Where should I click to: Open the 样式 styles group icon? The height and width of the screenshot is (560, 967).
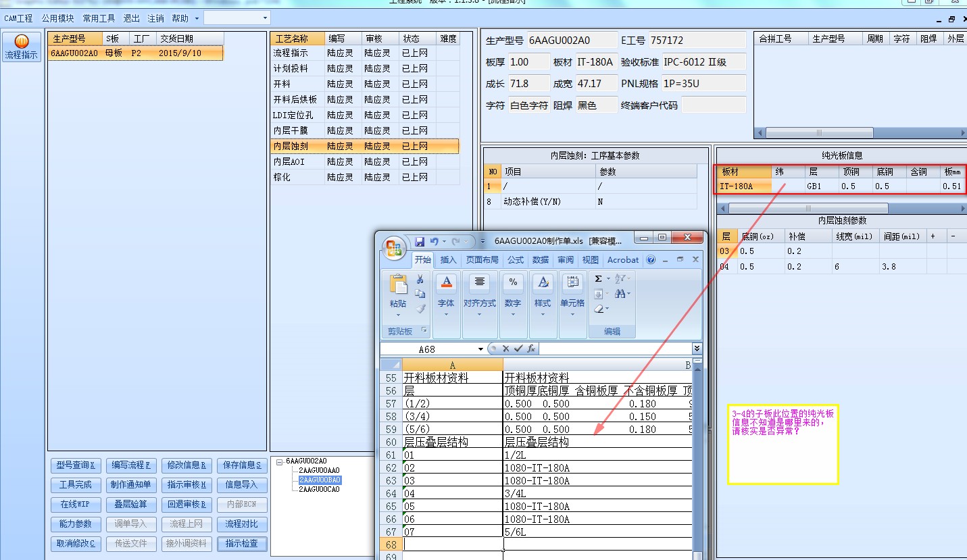pos(543,282)
